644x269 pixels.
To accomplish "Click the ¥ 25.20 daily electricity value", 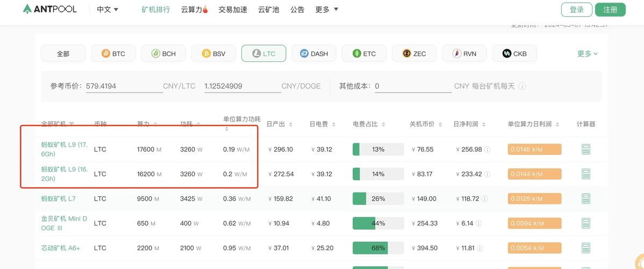I will [323, 248].
